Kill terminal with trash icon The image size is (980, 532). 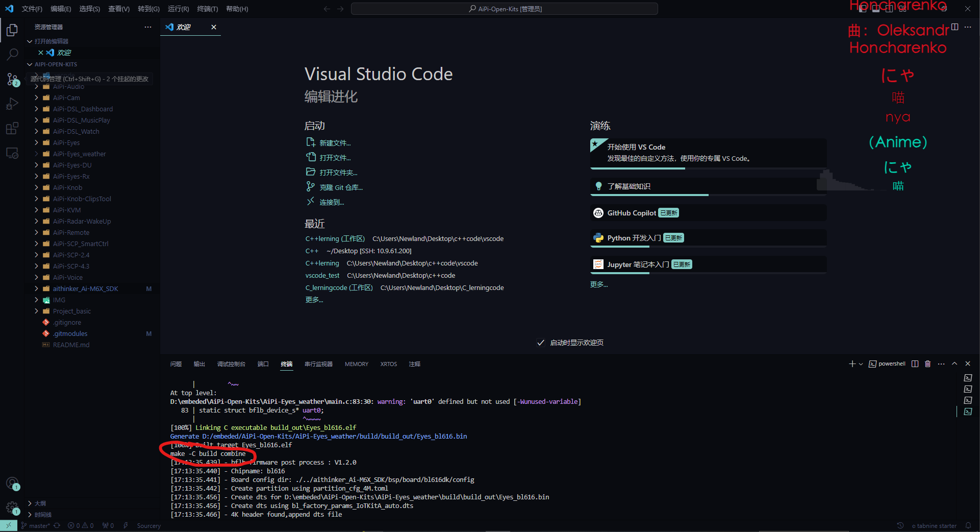(928, 364)
